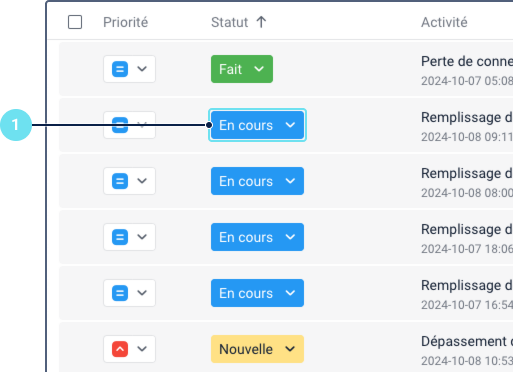Open En cours dropdown for 08:00 activity
The height and width of the screenshot is (372, 513).
(x=257, y=181)
